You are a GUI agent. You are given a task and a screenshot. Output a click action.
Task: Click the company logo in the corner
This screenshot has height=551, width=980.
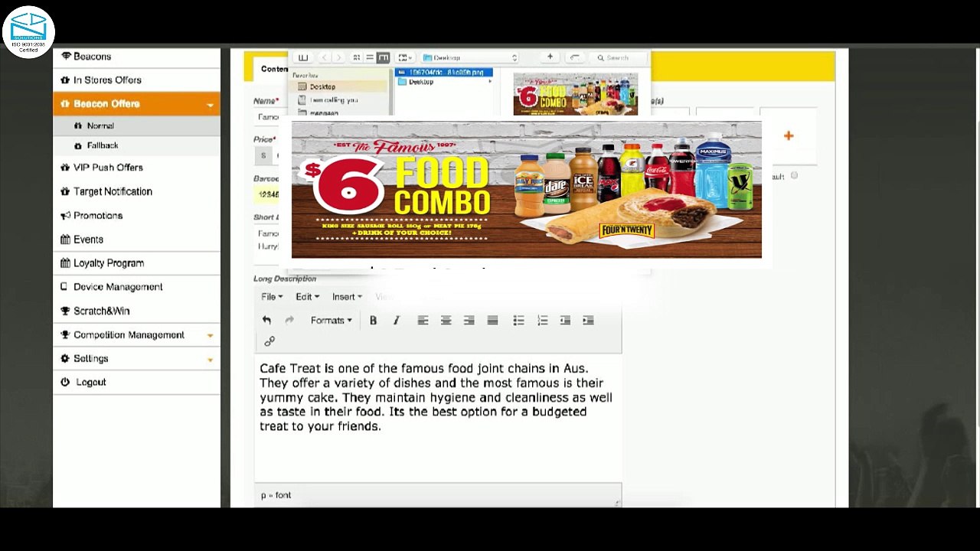click(28, 32)
